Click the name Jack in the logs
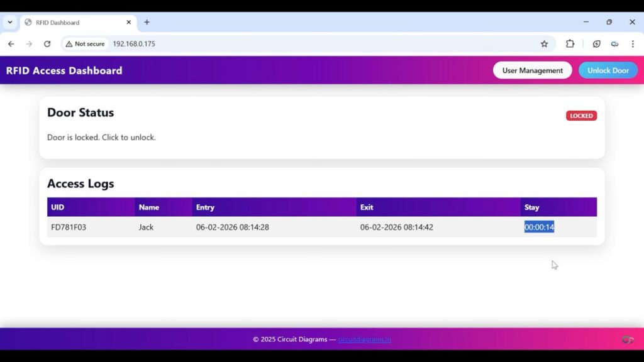 click(146, 227)
